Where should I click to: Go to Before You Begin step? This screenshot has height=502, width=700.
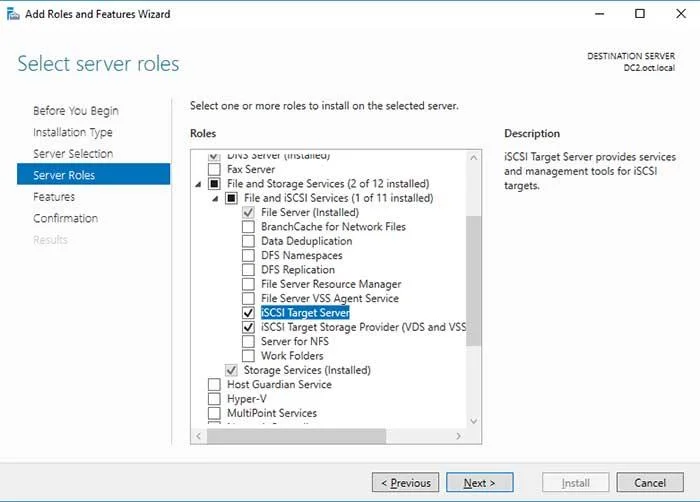(x=76, y=111)
